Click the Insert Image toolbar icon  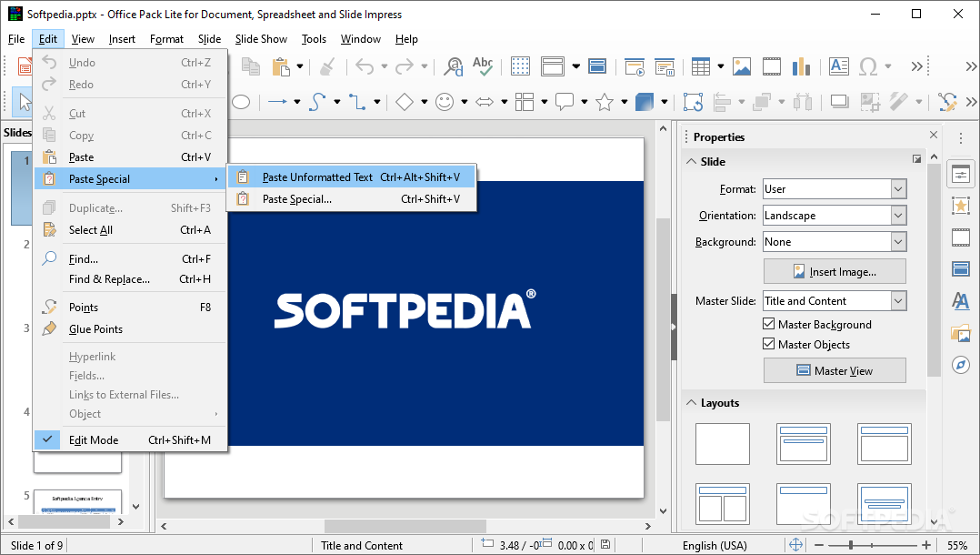(x=741, y=66)
